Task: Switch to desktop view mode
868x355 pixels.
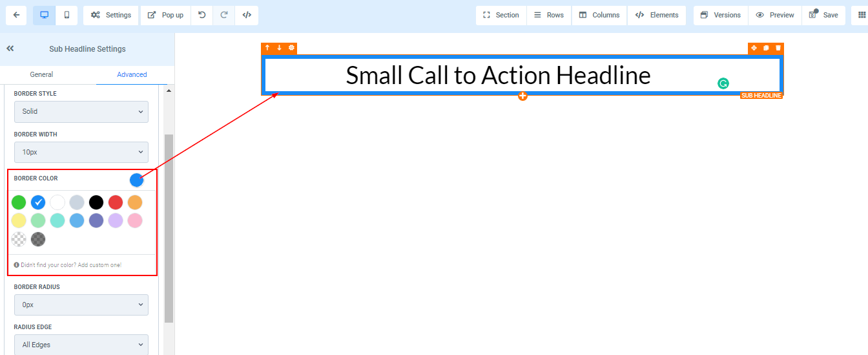Action: [44, 15]
